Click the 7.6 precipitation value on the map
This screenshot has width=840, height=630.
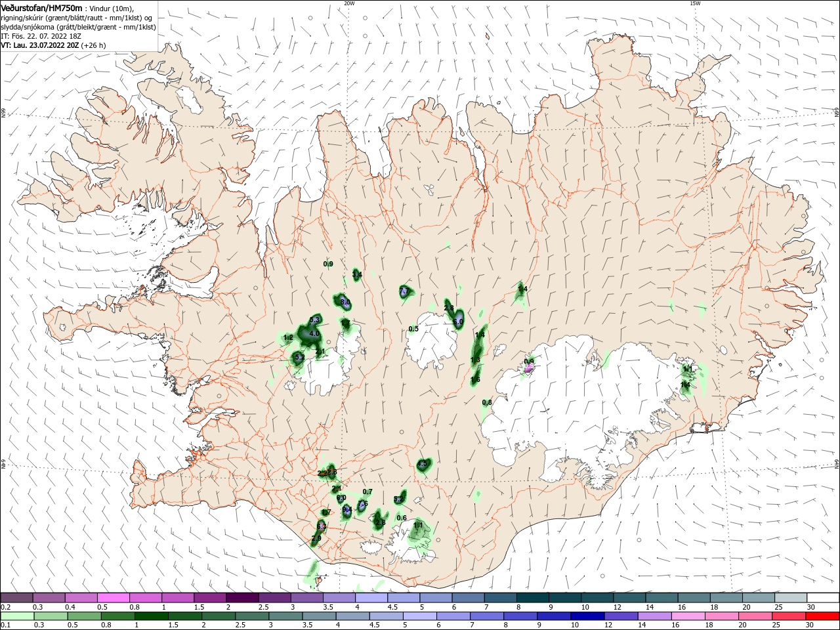click(x=362, y=504)
